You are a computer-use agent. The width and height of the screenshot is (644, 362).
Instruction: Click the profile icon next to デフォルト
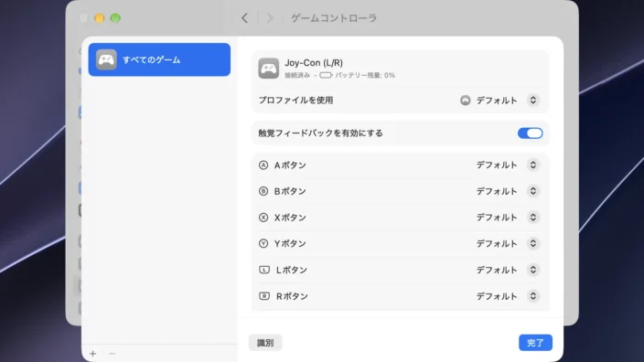(x=466, y=101)
